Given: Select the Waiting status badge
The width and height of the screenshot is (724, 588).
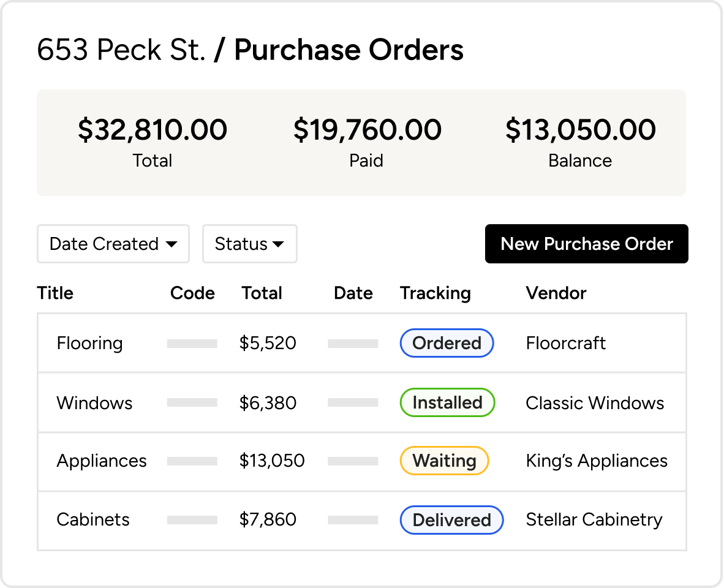Looking at the screenshot, I should click(x=444, y=461).
